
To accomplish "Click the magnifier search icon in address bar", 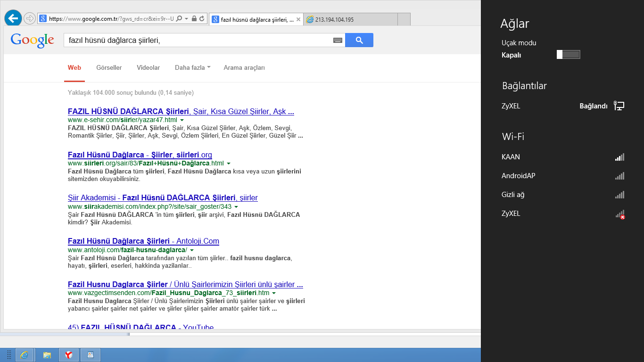I will click(x=180, y=19).
